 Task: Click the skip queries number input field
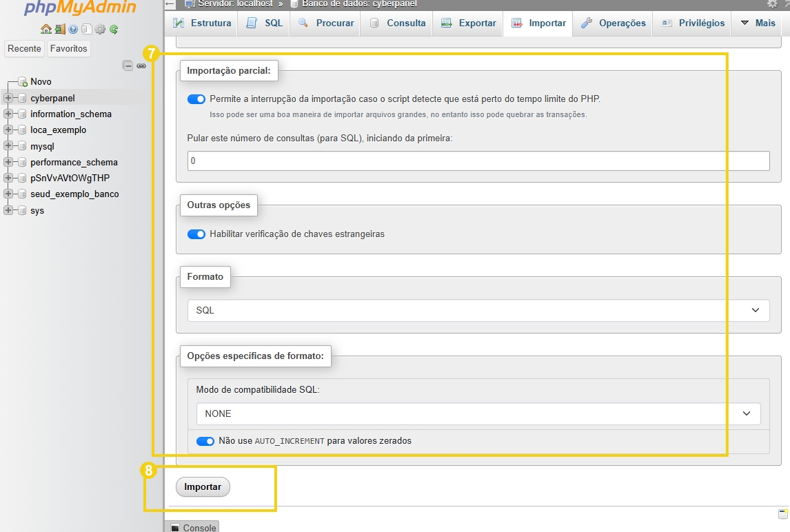(x=478, y=161)
